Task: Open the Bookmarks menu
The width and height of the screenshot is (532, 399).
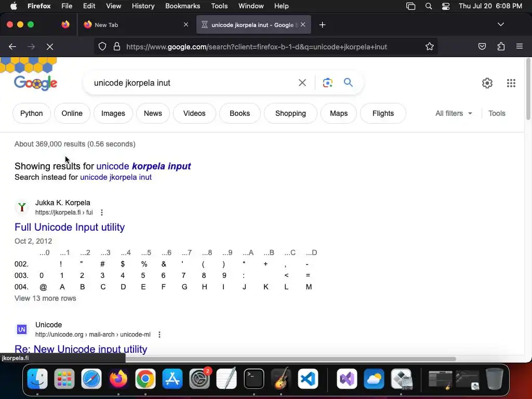Action: click(x=182, y=6)
